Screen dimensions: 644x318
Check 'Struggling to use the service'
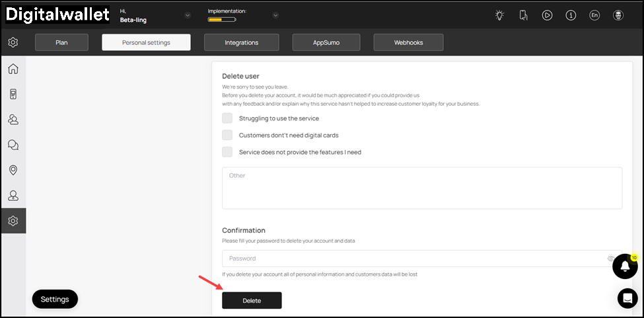point(227,118)
